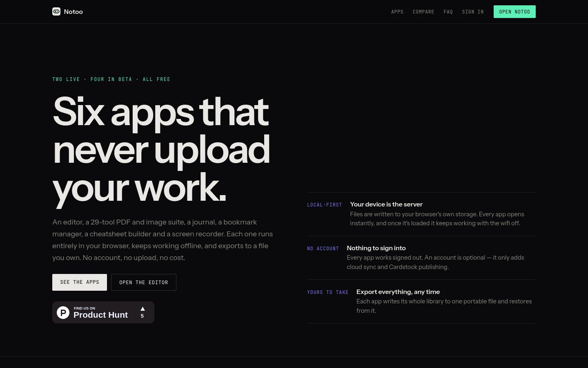Click the 'YOURS TO TAKE' label
Screen dimensions: 588x368
pyautogui.click(x=328, y=292)
